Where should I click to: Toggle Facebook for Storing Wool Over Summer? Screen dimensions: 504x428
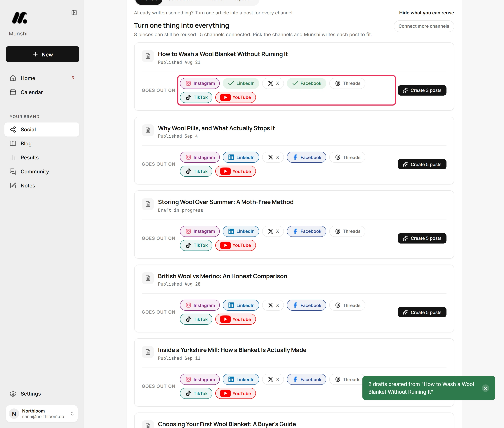[x=306, y=232]
